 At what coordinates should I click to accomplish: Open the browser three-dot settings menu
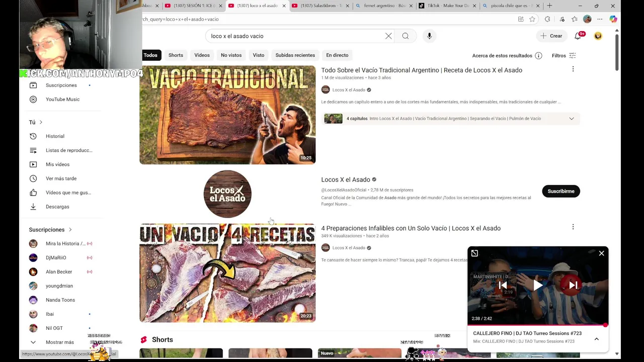pyautogui.click(x=600, y=19)
